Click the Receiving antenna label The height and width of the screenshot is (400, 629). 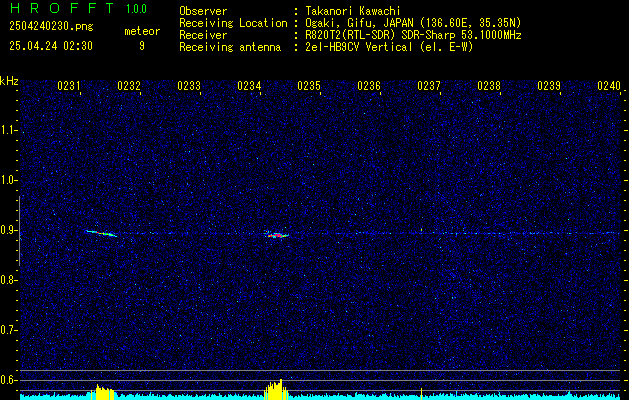pos(230,47)
